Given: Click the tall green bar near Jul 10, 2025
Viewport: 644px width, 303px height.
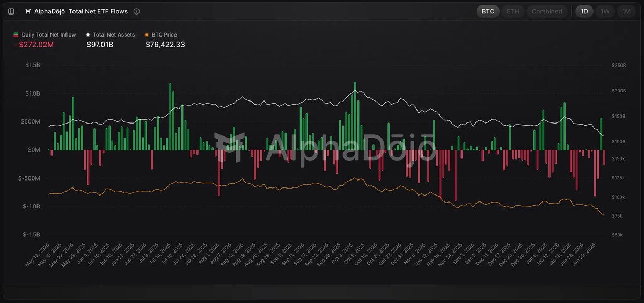Looking at the screenshot, I should [x=170, y=117].
